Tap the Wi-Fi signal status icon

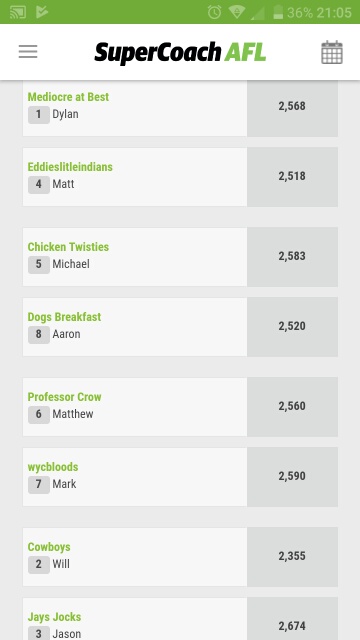[x=236, y=12]
